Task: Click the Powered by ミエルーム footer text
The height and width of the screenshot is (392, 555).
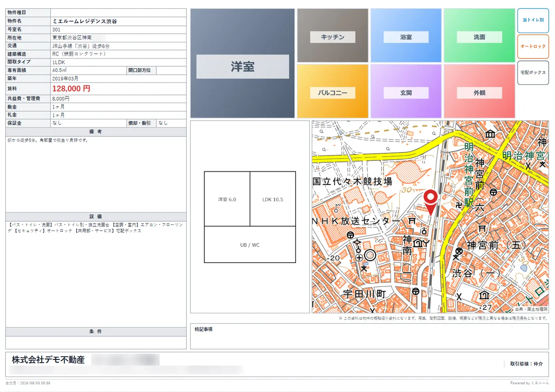Action: (x=530, y=383)
